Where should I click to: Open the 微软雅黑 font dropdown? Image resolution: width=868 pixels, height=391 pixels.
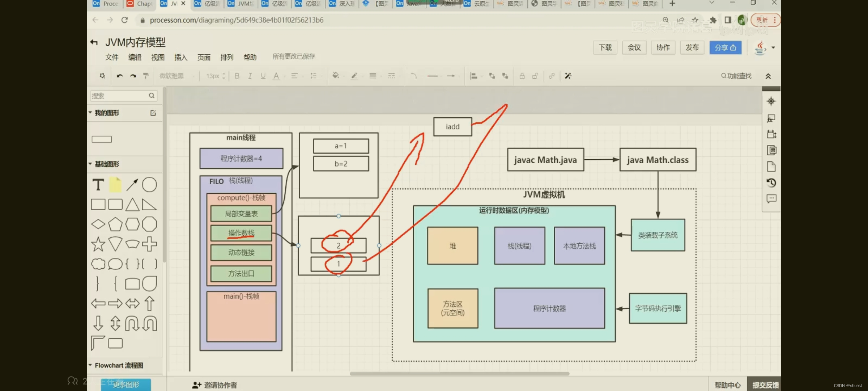point(177,76)
